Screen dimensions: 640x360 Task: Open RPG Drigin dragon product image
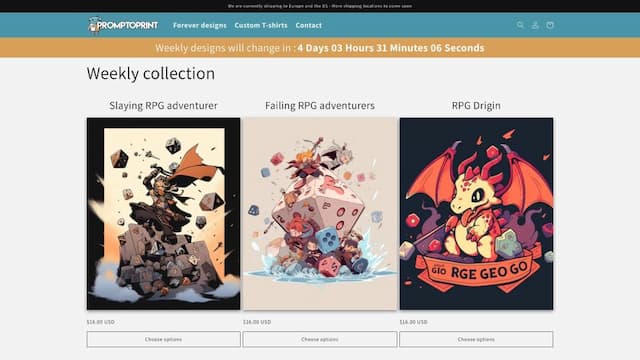476,213
